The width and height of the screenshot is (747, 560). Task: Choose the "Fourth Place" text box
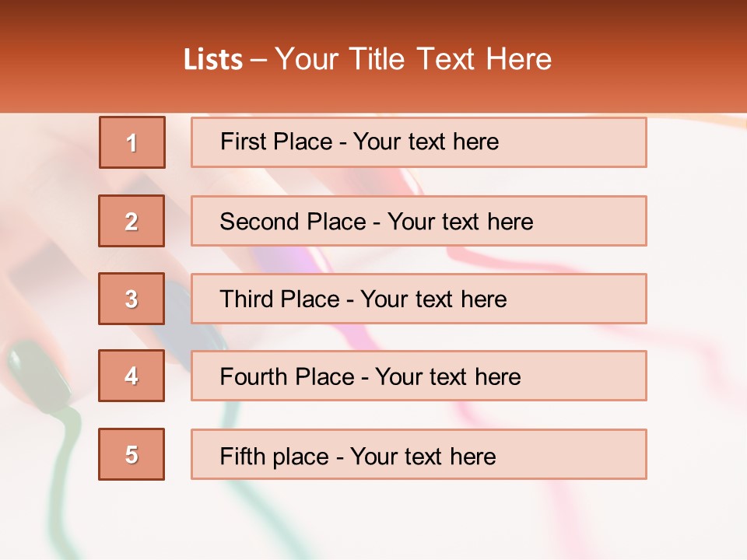[419, 376]
